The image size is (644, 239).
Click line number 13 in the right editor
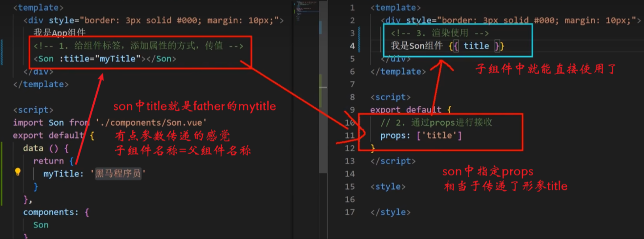(x=351, y=161)
